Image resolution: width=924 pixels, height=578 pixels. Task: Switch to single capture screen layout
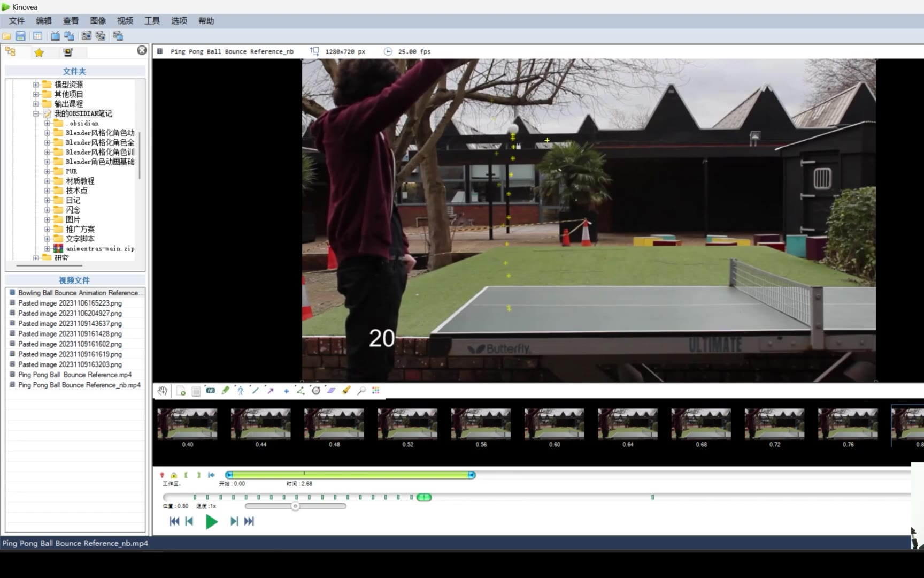pos(87,36)
